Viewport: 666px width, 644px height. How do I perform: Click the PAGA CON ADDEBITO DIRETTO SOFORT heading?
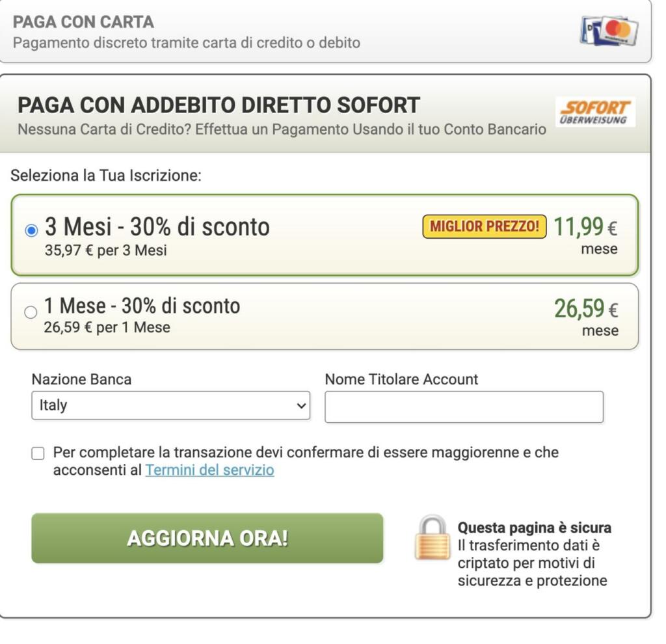pyautogui.click(x=219, y=105)
